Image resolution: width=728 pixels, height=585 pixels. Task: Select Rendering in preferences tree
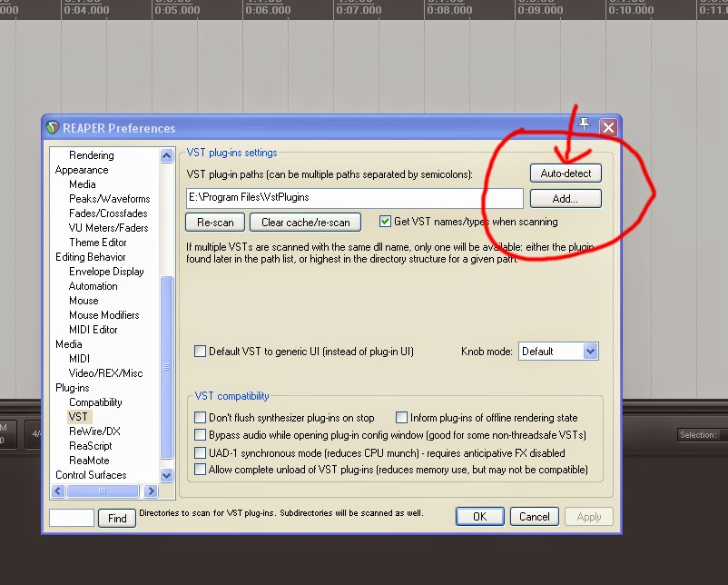(x=92, y=155)
